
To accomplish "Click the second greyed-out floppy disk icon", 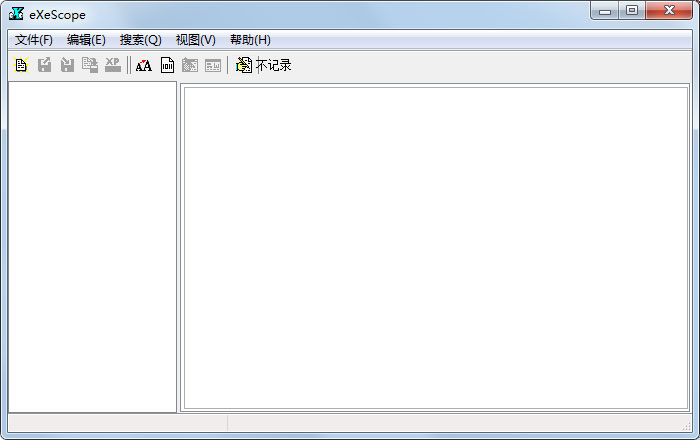I will tap(67, 65).
